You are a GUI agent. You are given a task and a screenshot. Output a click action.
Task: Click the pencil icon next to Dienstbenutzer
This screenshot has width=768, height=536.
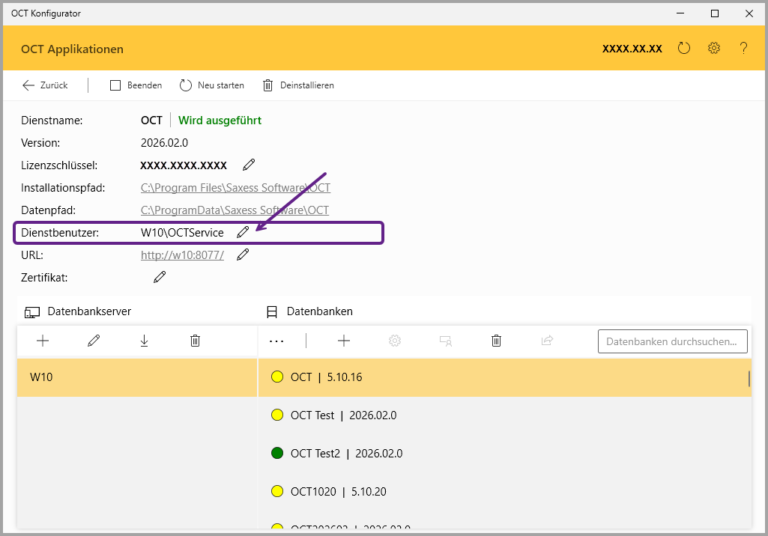(x=243, y=232)
